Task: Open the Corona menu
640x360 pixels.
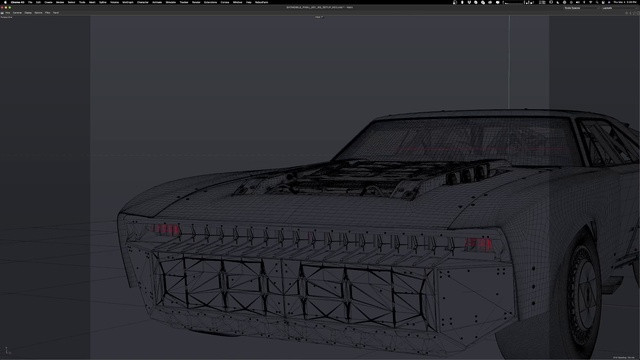Action: (x=225, y=2)
